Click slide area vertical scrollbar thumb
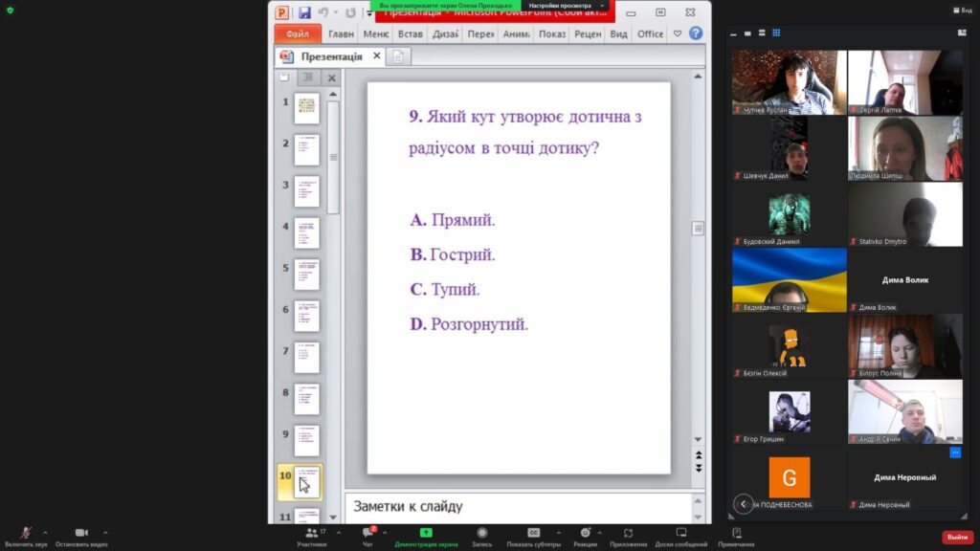This screenshot has height=551, width=980. (698, 229)
